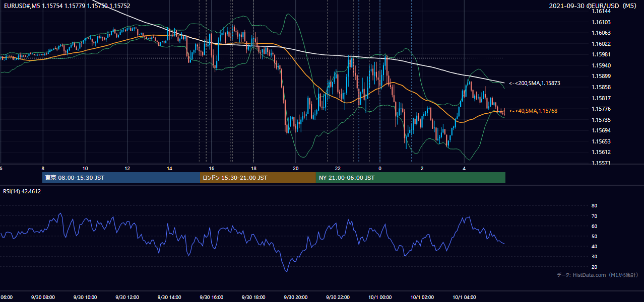Click hour label 22 under price chart

coord(338,168)
